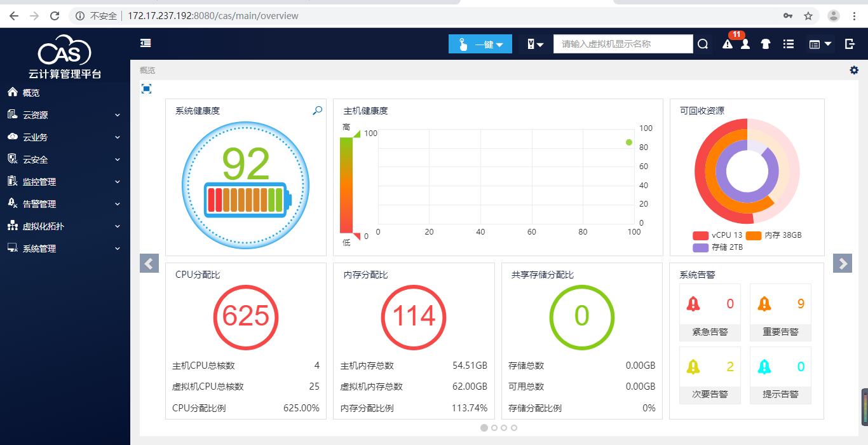Select the second carousel page dot

coord(494,428)
